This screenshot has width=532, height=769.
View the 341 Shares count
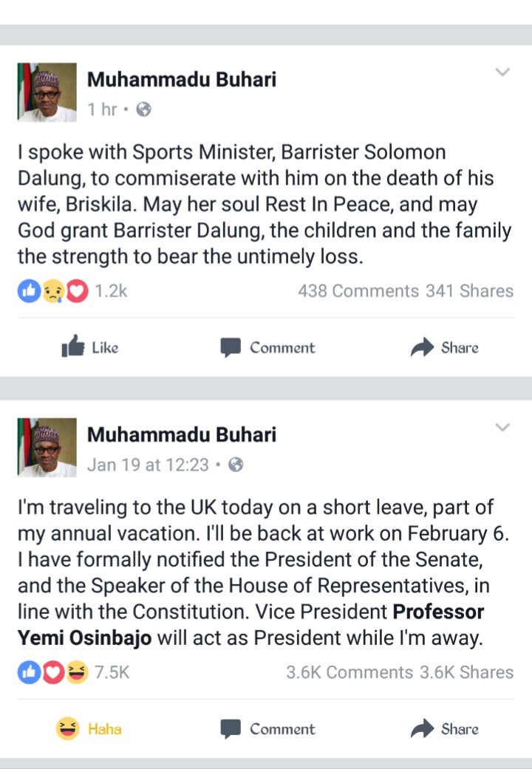click(469, 291)
